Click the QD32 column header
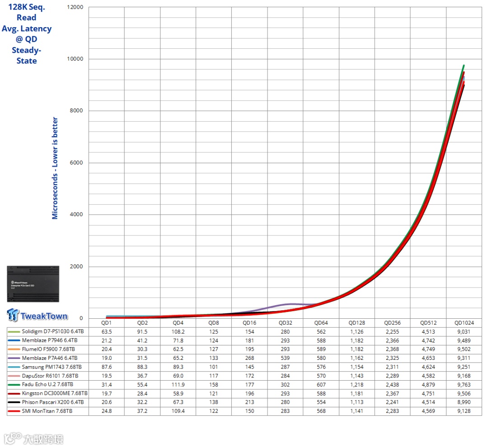 [286, 323]
